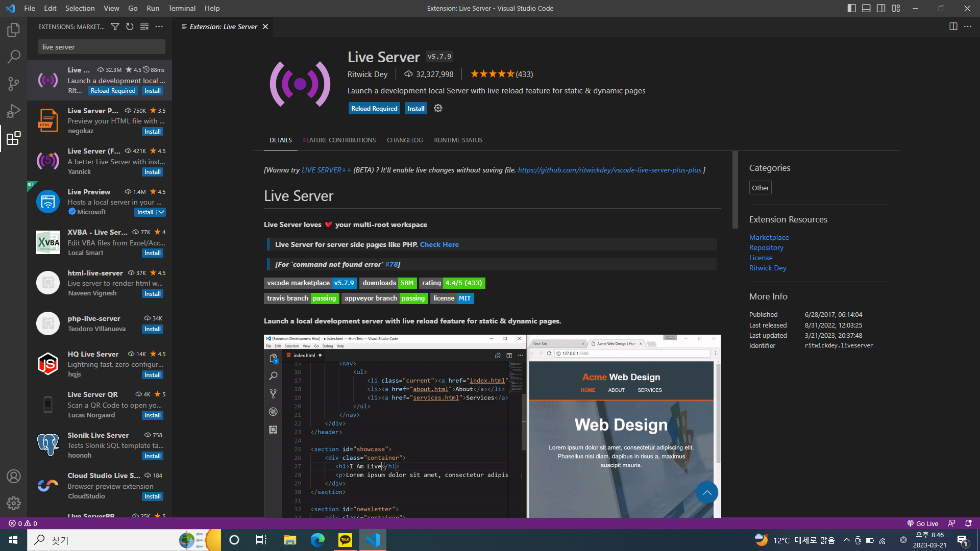Click Reload Required on the extension page

pos(374,108)
